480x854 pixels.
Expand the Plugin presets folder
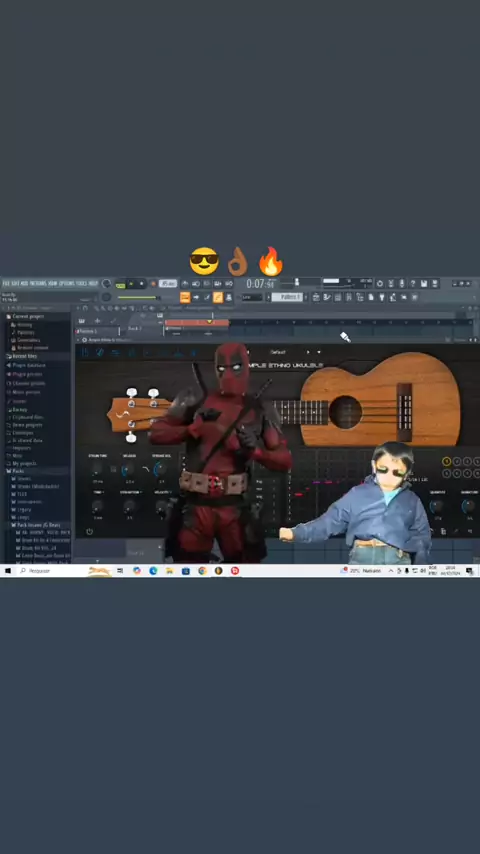click(25, 374)
